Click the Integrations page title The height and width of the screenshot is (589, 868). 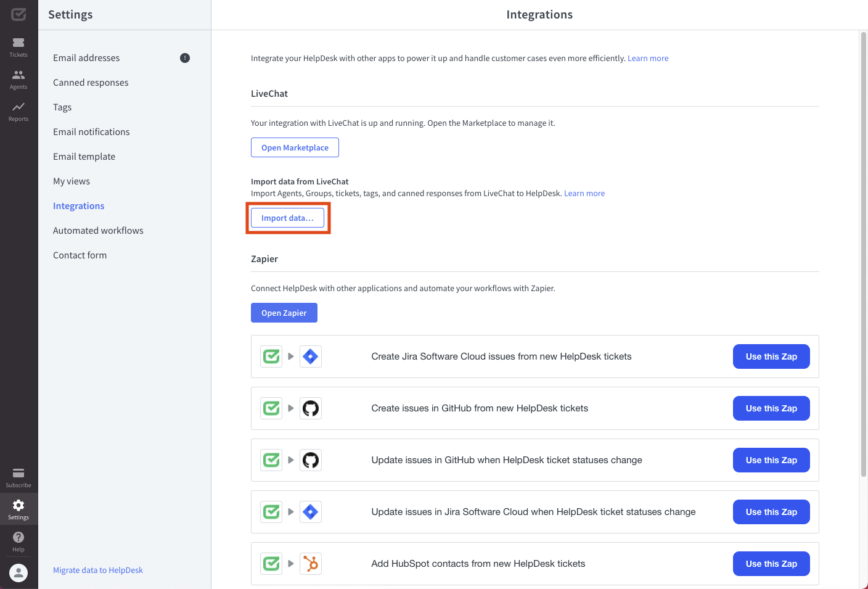point(539,15)
